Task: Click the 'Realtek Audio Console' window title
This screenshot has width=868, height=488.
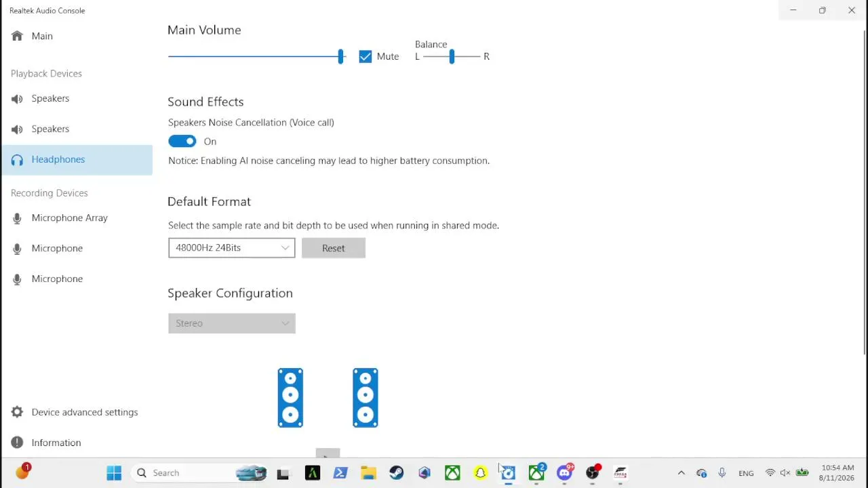Action: tap(47, 11)
